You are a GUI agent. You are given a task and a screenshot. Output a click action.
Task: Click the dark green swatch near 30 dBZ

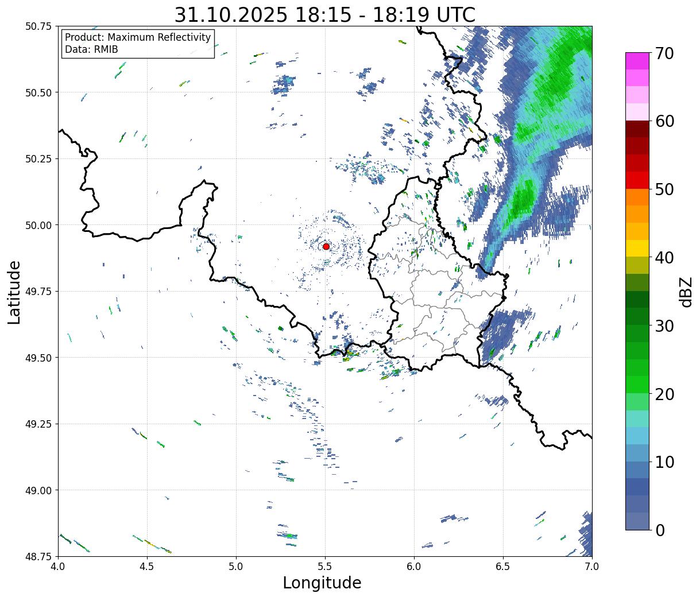click(637, 316)
